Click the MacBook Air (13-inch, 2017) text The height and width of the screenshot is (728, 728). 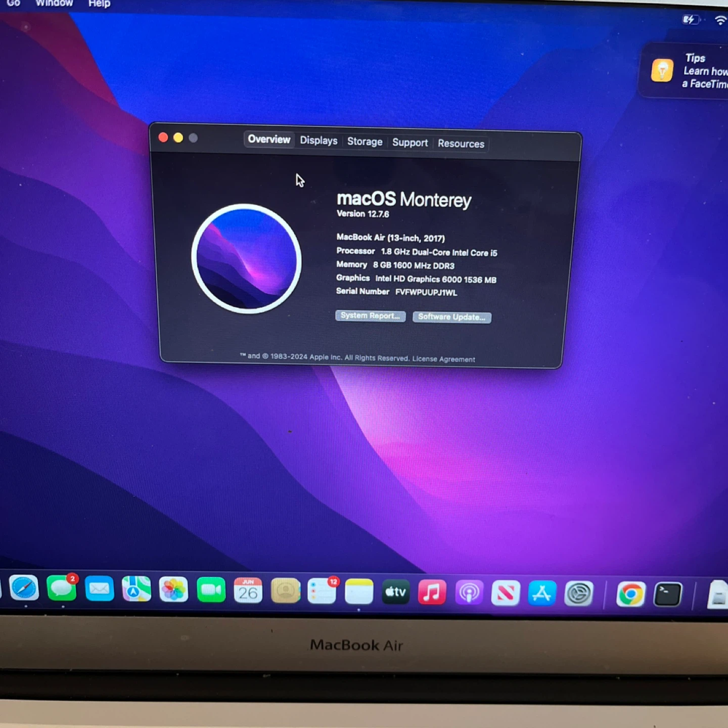pos(391,238)
